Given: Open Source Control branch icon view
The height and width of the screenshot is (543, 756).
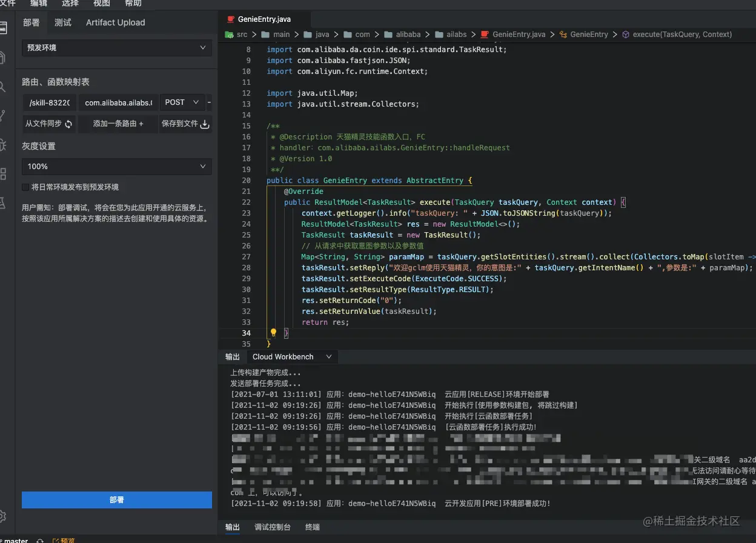Looking at the screenshot, I should click(3, 115).
